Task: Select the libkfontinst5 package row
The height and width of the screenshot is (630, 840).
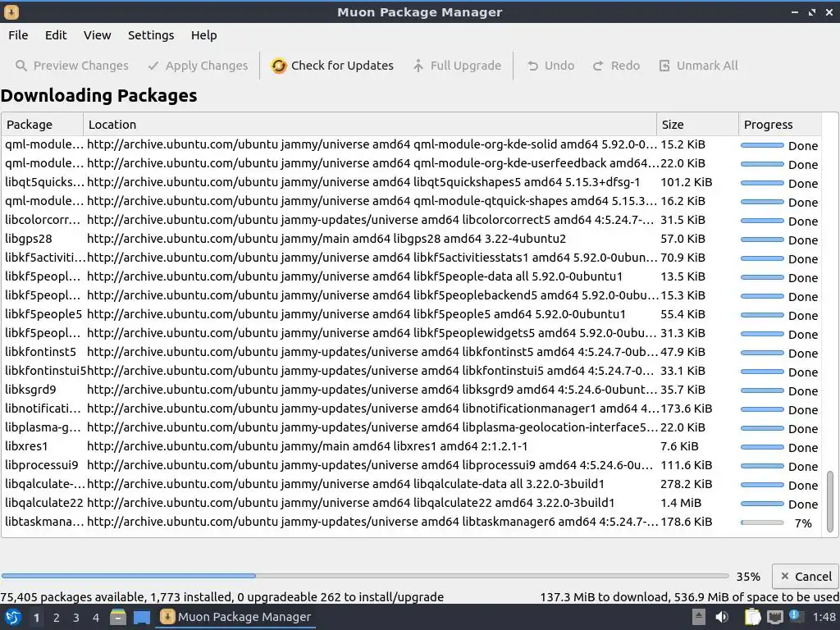Action: coord(412,352)
